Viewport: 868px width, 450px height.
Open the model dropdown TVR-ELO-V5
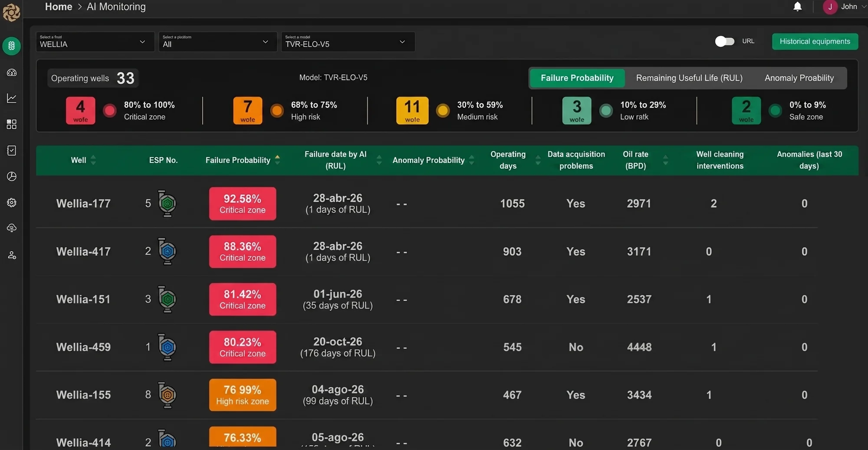[348, 42]
